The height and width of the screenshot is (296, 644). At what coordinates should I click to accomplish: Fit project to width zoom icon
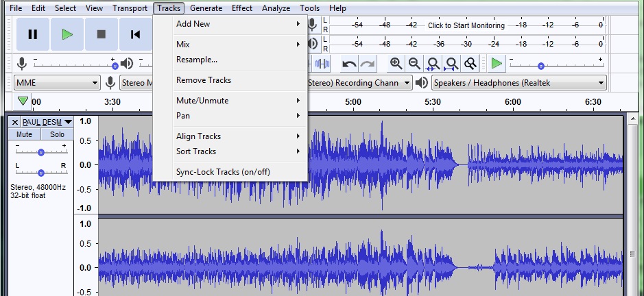coord(451,64)
